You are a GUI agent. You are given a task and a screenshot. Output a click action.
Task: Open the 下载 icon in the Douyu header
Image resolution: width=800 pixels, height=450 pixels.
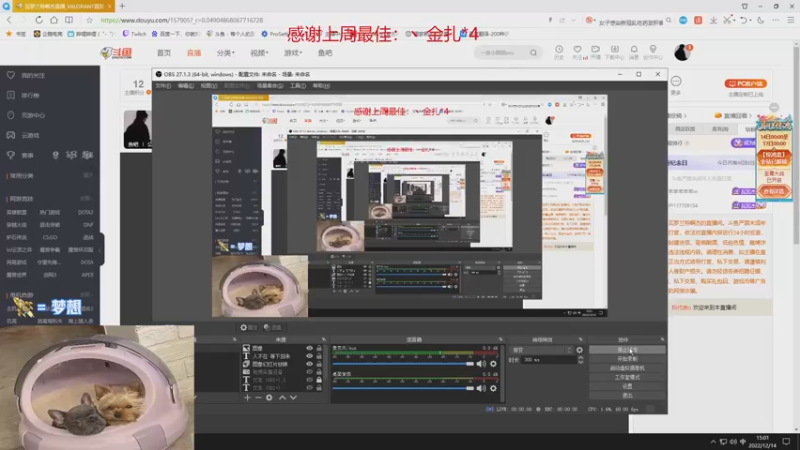[614, 49]
